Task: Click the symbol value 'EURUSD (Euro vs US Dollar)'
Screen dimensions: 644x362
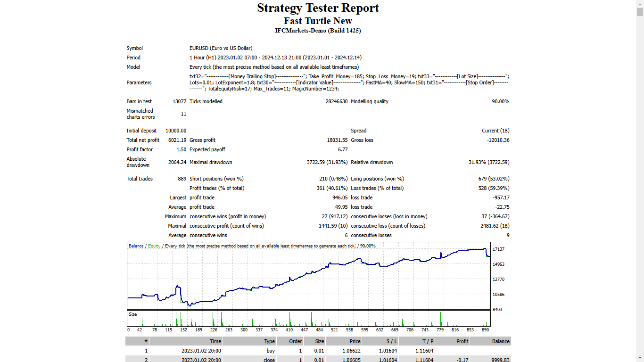Action: [221, 48]
